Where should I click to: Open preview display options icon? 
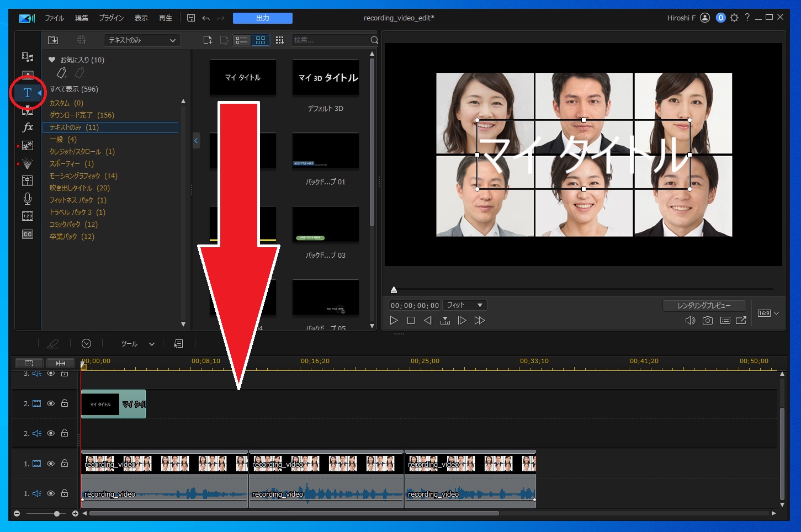click(x=725, y=320)
